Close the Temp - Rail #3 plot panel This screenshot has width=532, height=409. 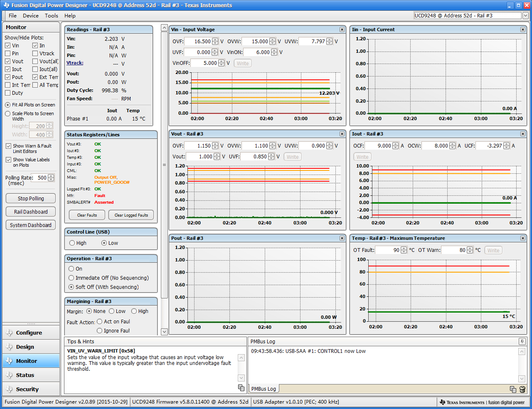point(523,238)
